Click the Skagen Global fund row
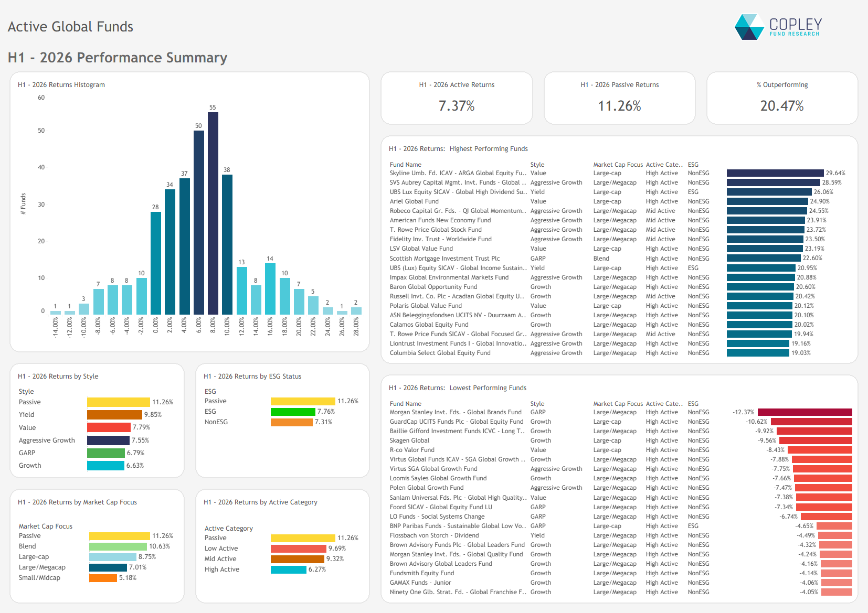 point(620,440)
